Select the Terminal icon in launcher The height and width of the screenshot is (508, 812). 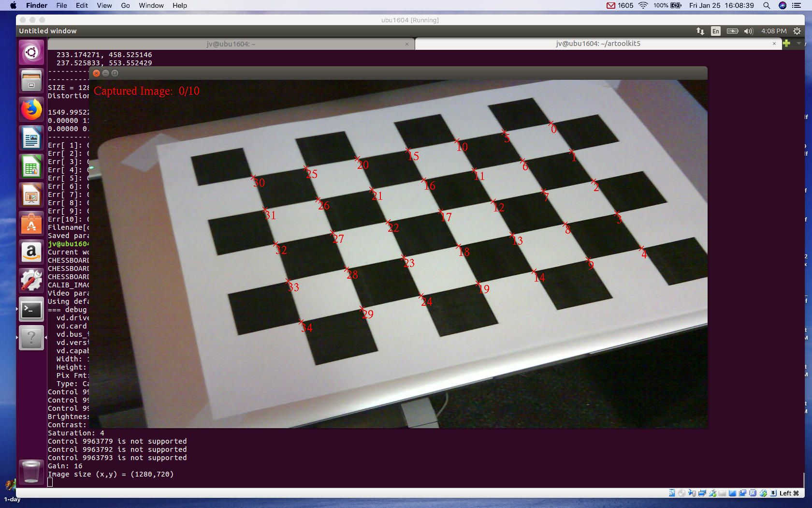tap(31, 309)
